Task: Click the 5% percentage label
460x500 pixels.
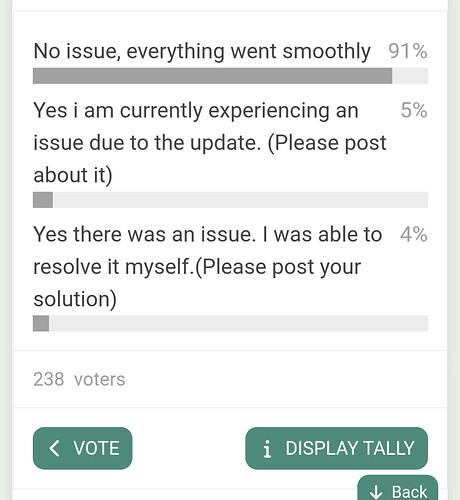Action: click(414, 110)
